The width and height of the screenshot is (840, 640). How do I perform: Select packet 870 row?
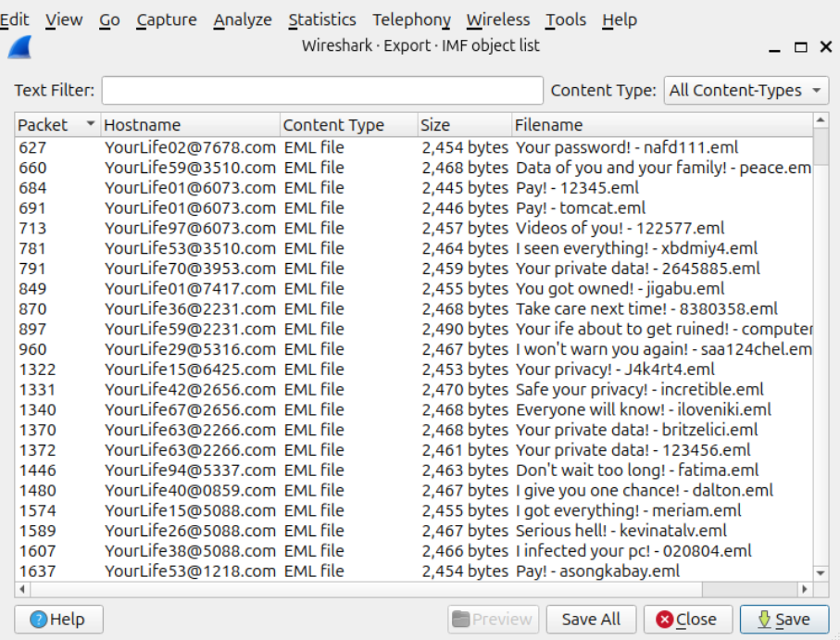click(x=414, y=309)
